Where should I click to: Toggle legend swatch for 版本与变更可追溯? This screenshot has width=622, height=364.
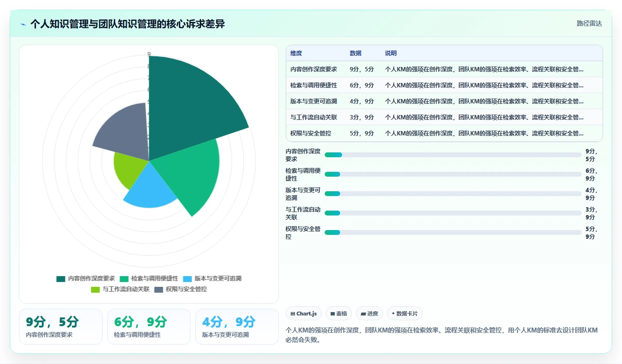click(188, 279)
